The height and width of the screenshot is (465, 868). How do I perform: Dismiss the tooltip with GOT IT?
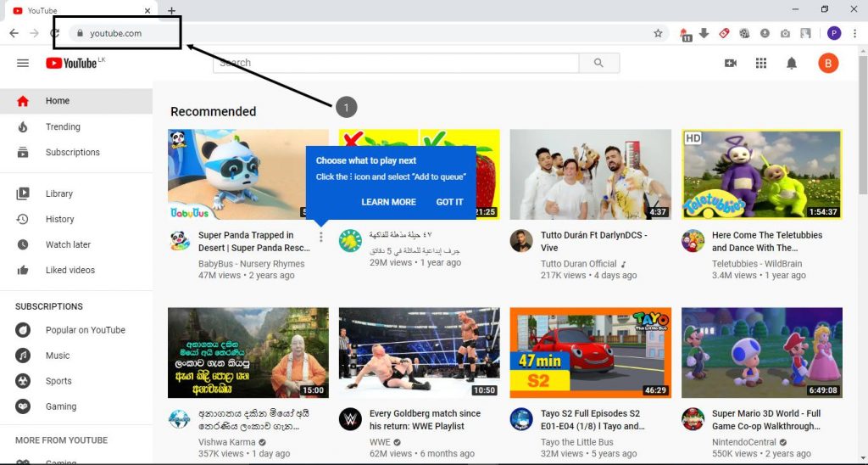coord(449,202)
